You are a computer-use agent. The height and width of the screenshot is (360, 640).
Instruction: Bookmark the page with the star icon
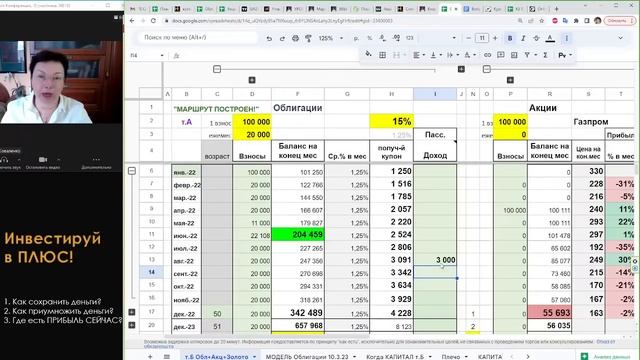tap(541, 20)
